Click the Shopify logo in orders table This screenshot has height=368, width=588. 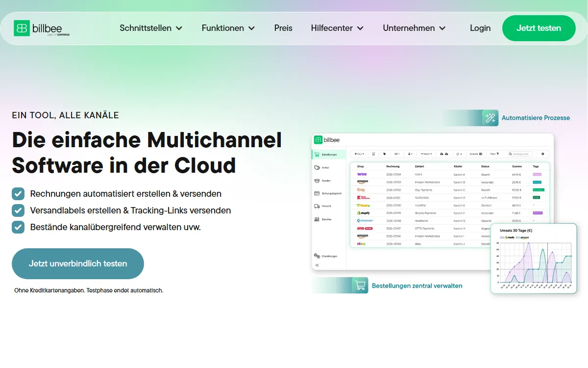click(363, 213)
